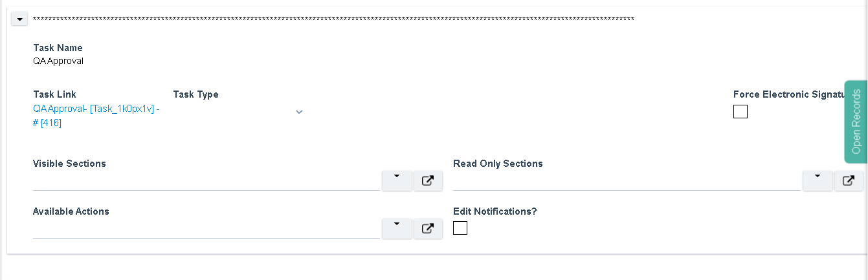The image size is (868, 280).
Task: Open the Read Only Sections pop-out icon
Action: (848, 181)
